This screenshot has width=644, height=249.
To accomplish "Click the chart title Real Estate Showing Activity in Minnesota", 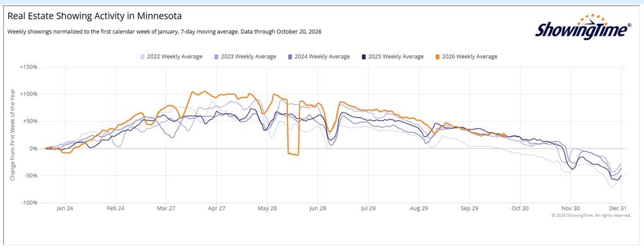I will pos(94,16).
